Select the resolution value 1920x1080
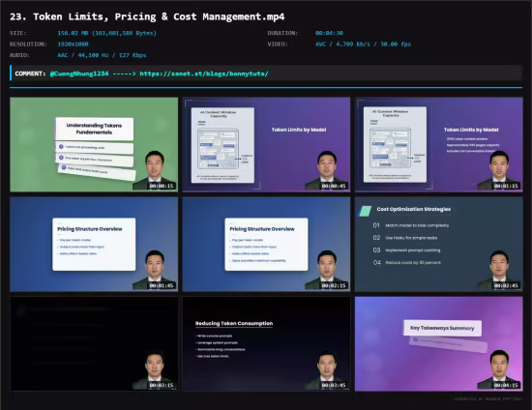The width and height of the screenshot is (532, 410). tap(73, 44)
